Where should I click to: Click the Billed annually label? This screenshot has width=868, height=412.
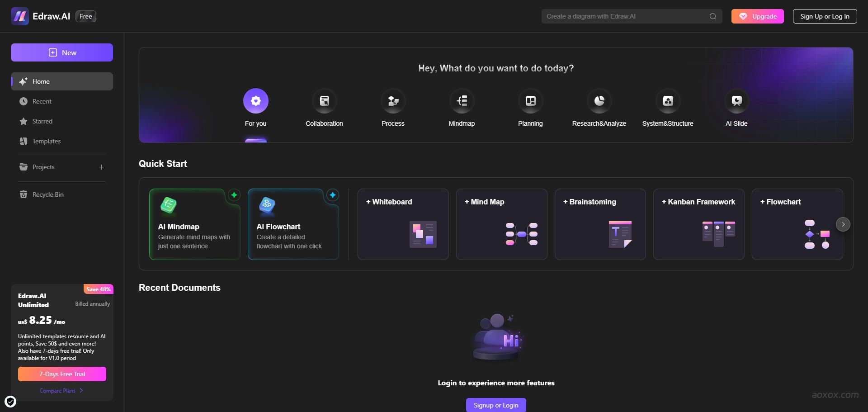93,304
